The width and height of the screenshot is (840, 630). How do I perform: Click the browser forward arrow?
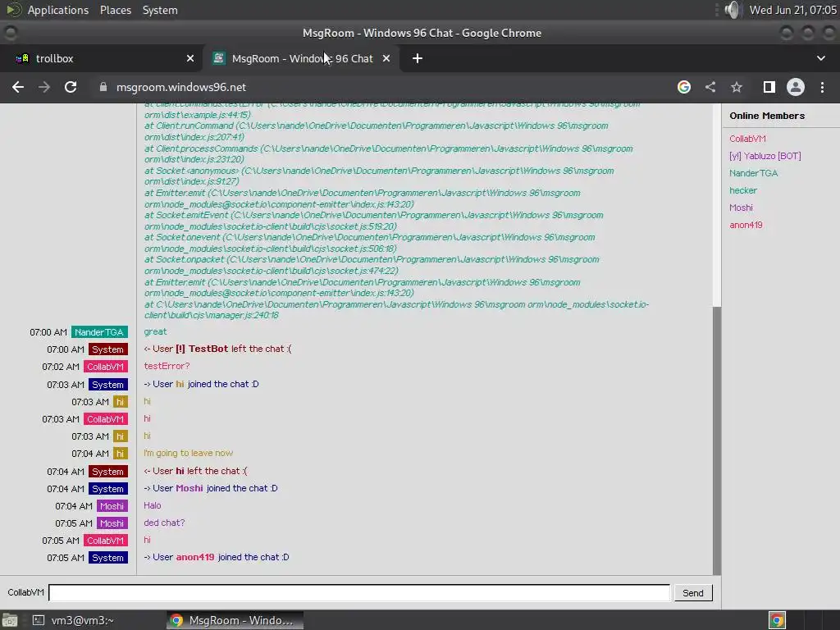tap(44, 87)
